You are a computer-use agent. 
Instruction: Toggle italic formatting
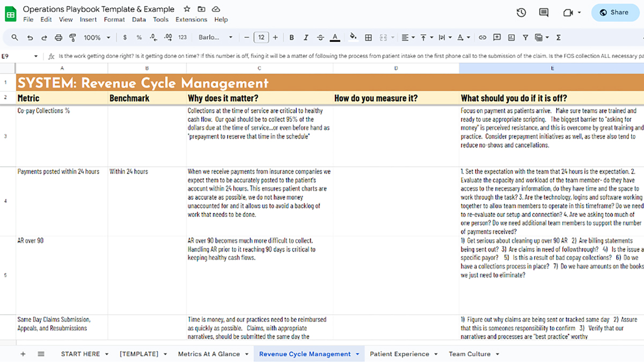[306, 38]
